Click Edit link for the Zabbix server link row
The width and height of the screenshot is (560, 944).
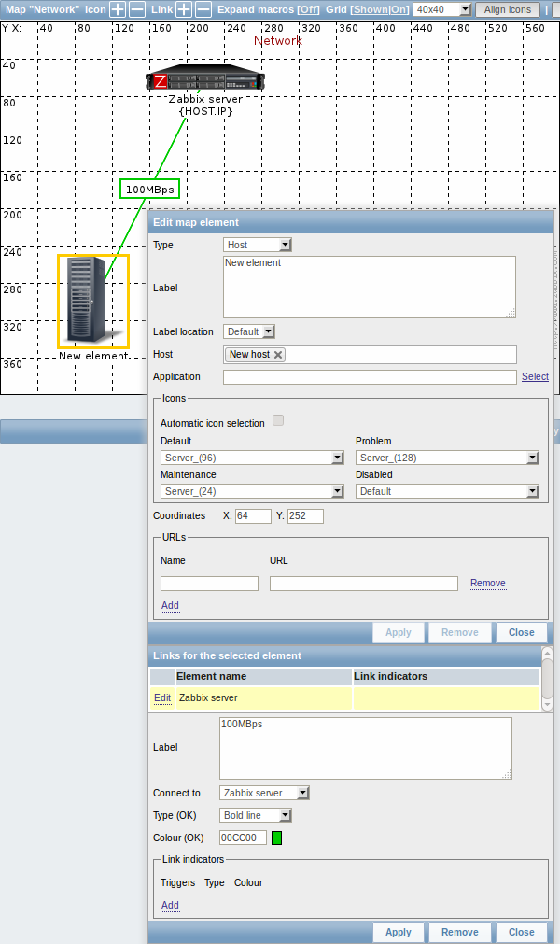click(162, 697)
